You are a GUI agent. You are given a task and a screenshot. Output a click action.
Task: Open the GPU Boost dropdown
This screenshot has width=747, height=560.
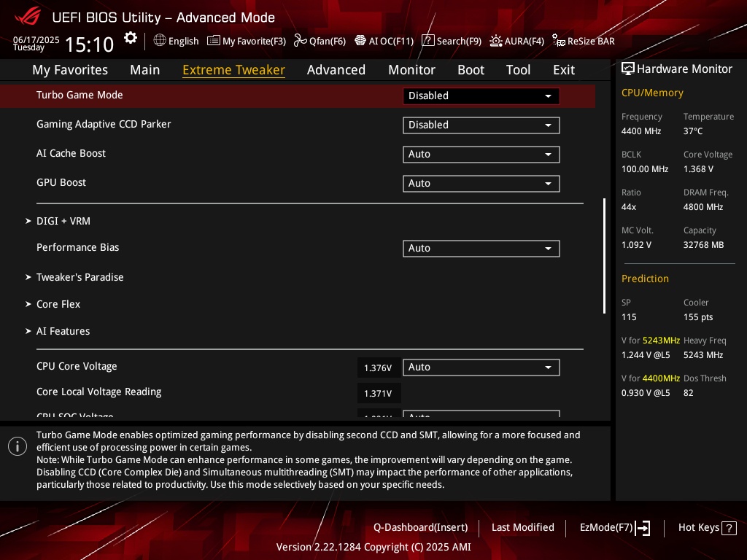481,183
